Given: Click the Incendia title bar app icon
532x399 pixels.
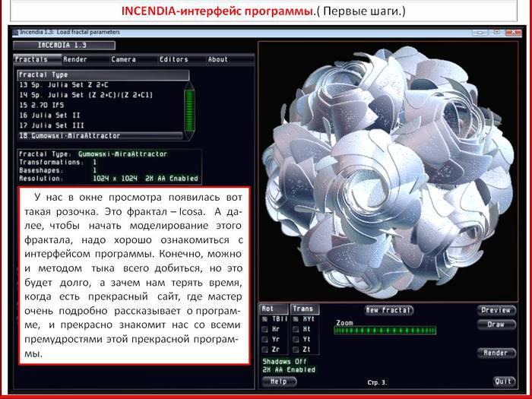Looking at the screenshot, I should pyautogui.click(x=15, y=33).
